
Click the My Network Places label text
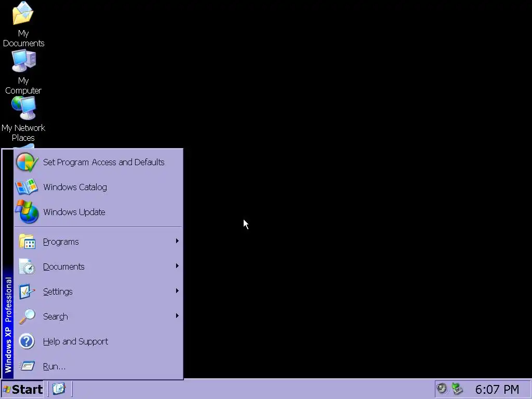click(x=23, y=132)
